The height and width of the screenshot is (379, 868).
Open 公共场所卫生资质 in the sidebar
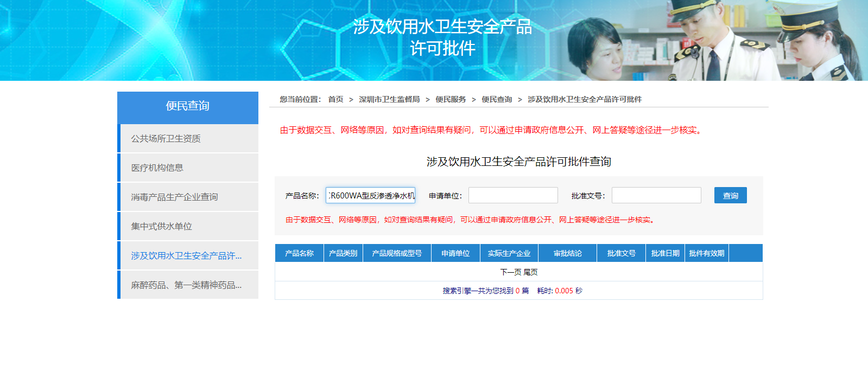click(x=166, y=139)
